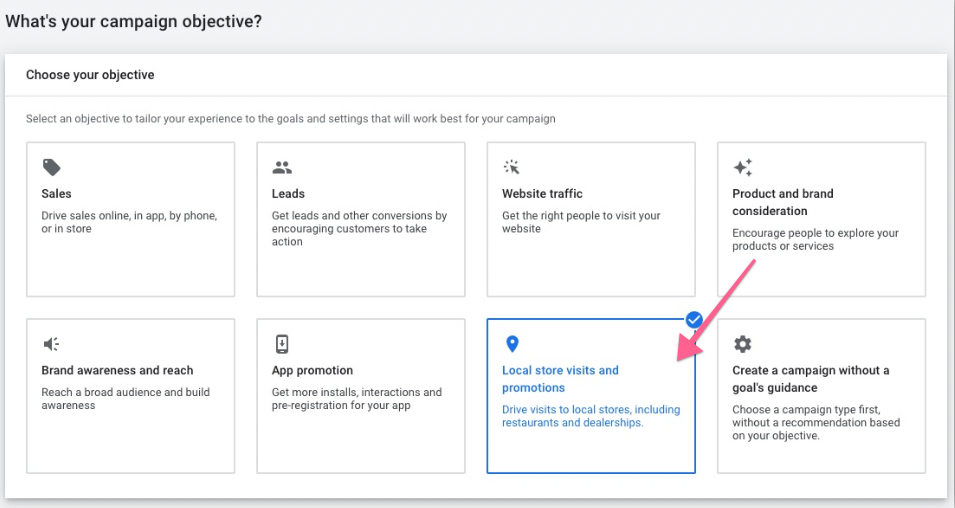
Task: Click the gear icon for campaign without goal
Action: pyautogui.click(x=742, y=344)
